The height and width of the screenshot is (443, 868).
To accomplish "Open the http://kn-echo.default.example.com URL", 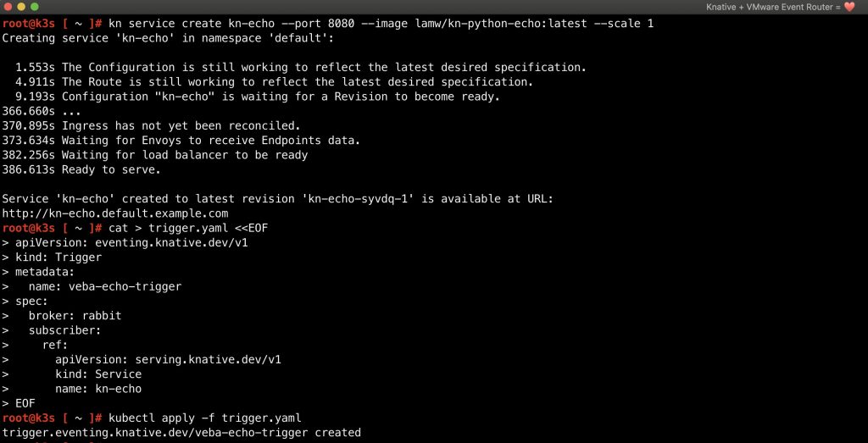I will pos(115,213).
